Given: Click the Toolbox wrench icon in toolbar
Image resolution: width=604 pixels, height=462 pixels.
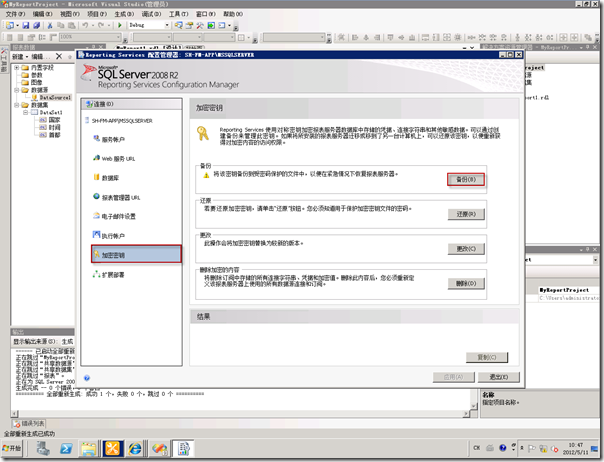Looking at the screenshot, I should click(x=200, y=25).
